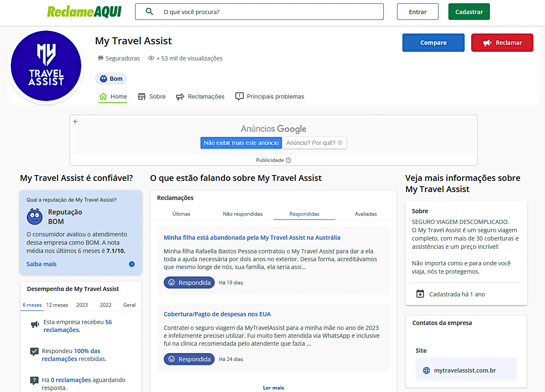Click '+ 53 mil de visualizações' text
The image size is (545, 392).
tap(189, 58)
